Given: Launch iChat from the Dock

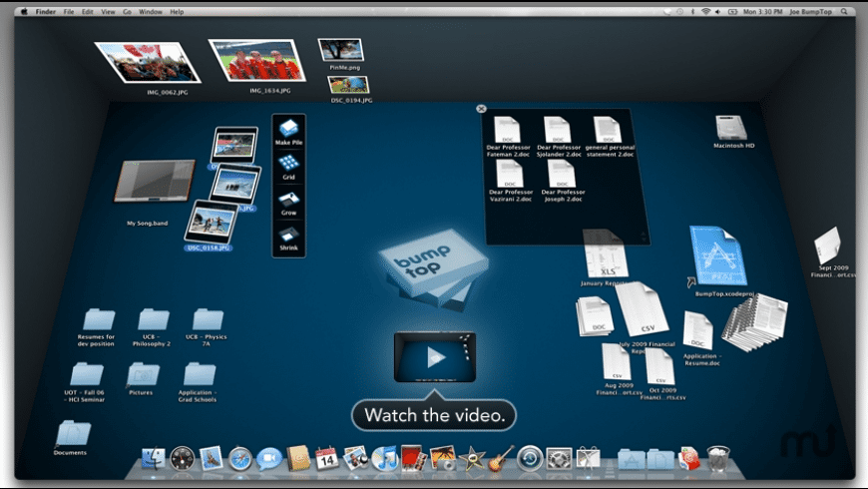Looking at the screenshot, I should click(x=269, y=458).
